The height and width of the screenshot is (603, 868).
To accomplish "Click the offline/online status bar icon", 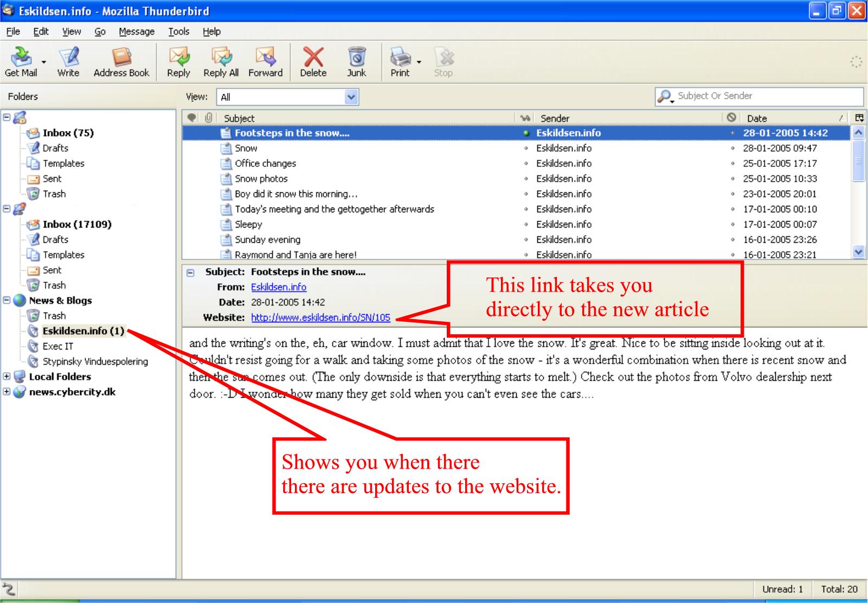I will [9, 589].
